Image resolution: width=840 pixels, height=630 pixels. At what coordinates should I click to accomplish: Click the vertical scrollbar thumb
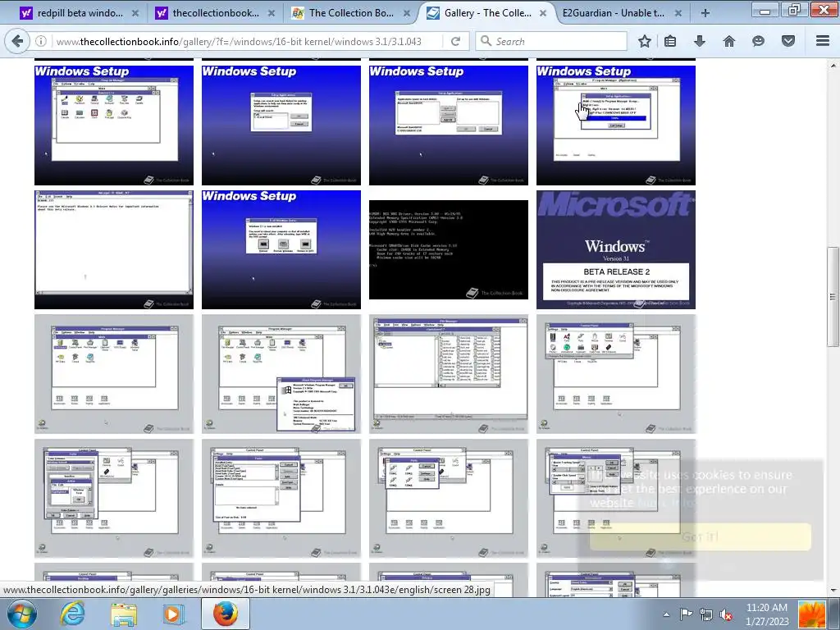coord(833,296)
